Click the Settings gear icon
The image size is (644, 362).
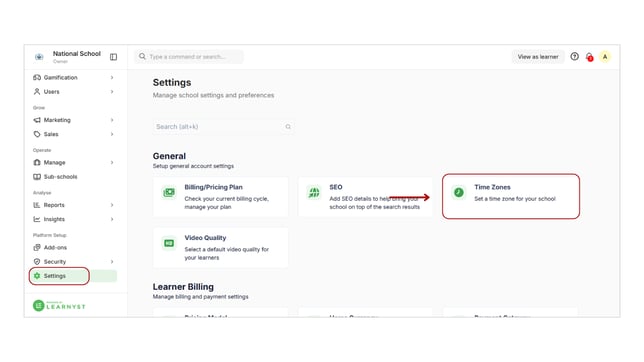coord(37,276)
